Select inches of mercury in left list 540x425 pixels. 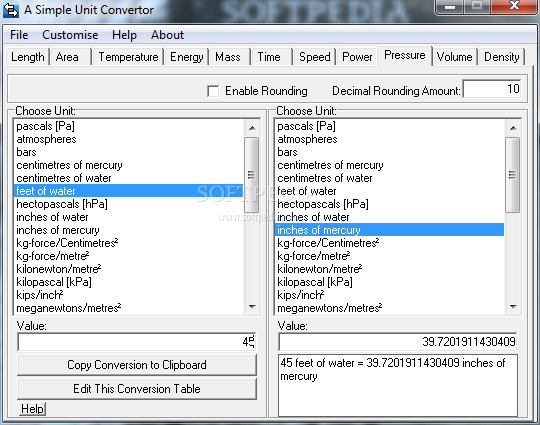(129, 230)
